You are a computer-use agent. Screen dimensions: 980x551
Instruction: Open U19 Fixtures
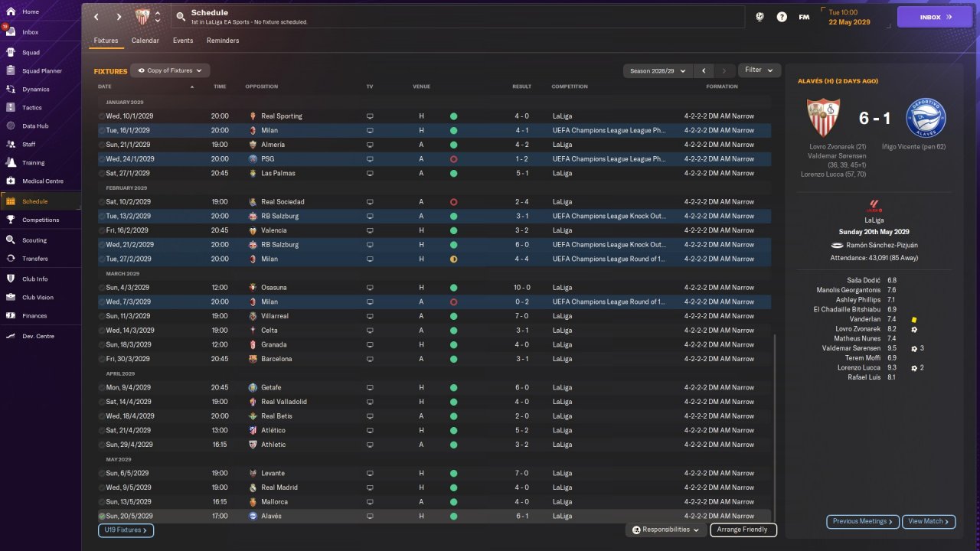tap(126, 530)
